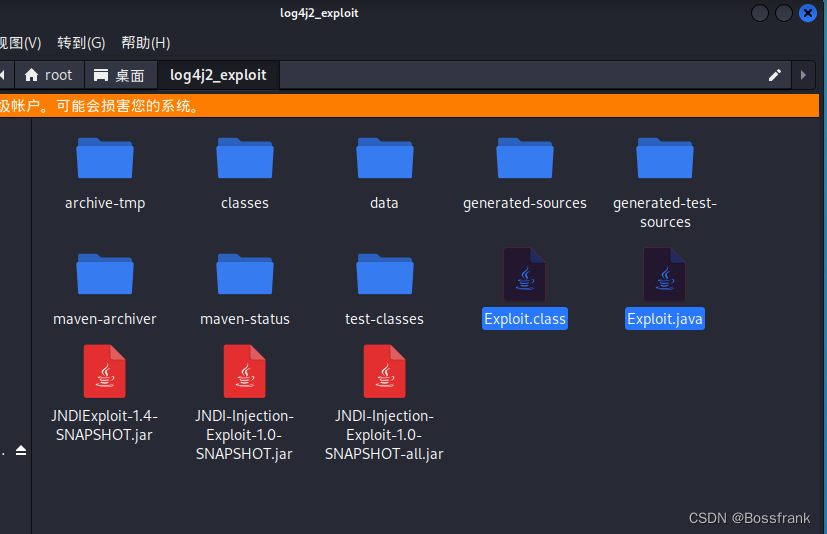Click the archive-tmp label
This screenshot has width=827, height=534.
point(105,203)
